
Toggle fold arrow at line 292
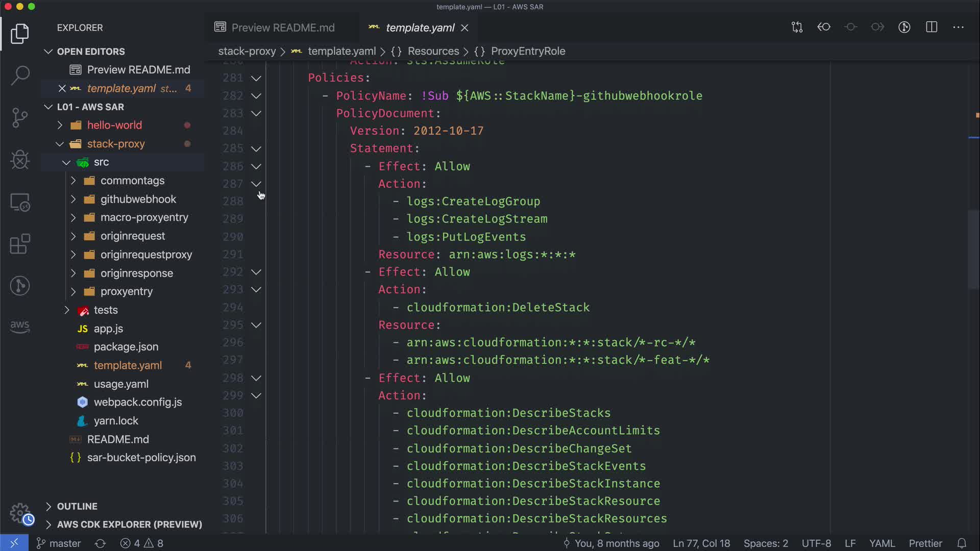[x=256, y=272]
